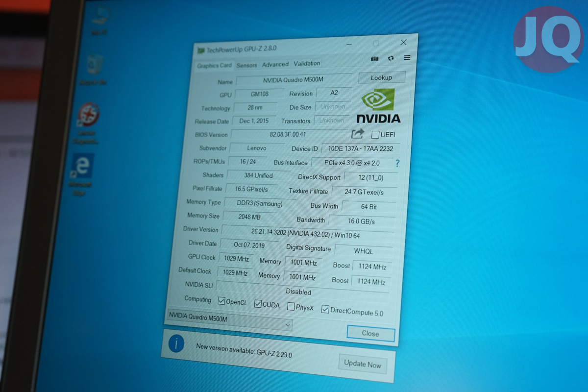This screenshot has height=392, width=588.
Task: Click the Release Date value Dec 1, 2015
Action: click(254, 121)
